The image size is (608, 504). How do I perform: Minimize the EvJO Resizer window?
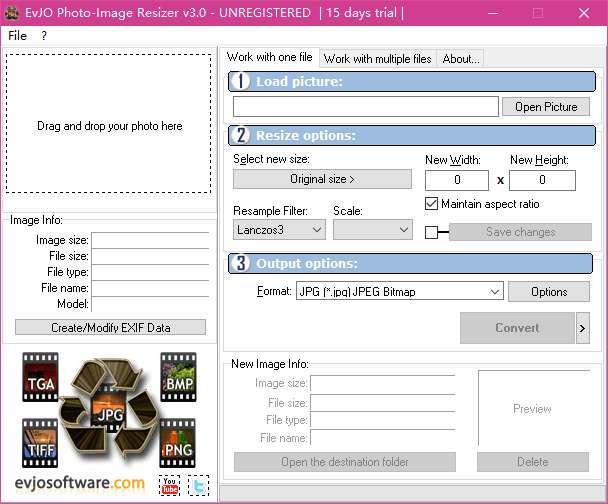[493, 13]
